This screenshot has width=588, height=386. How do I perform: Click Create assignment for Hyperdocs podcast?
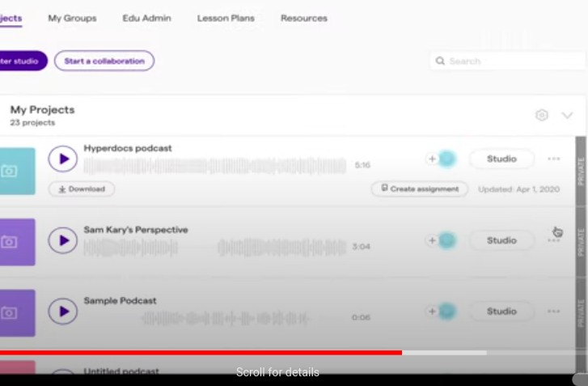(x=419, y=189)
